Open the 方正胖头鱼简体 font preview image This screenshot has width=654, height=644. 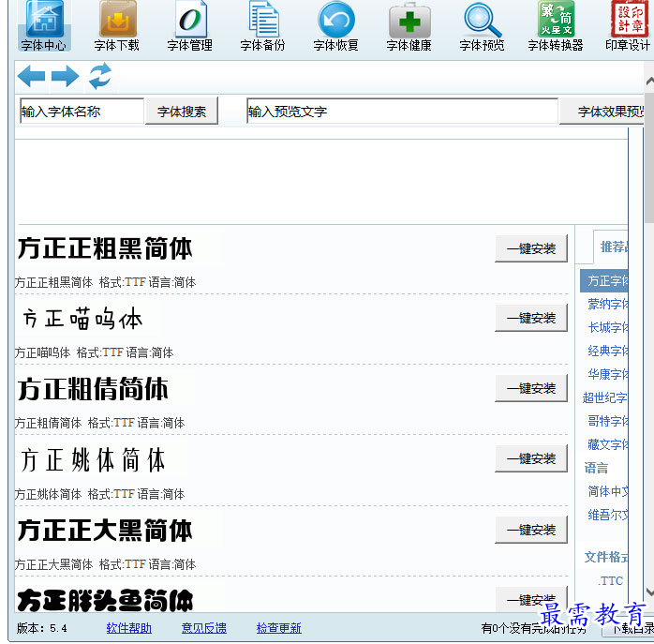105,600
